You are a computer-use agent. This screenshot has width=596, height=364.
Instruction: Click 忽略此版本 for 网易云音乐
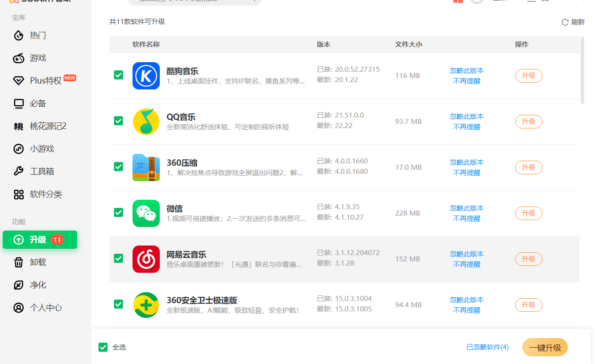tap(467, 254)
